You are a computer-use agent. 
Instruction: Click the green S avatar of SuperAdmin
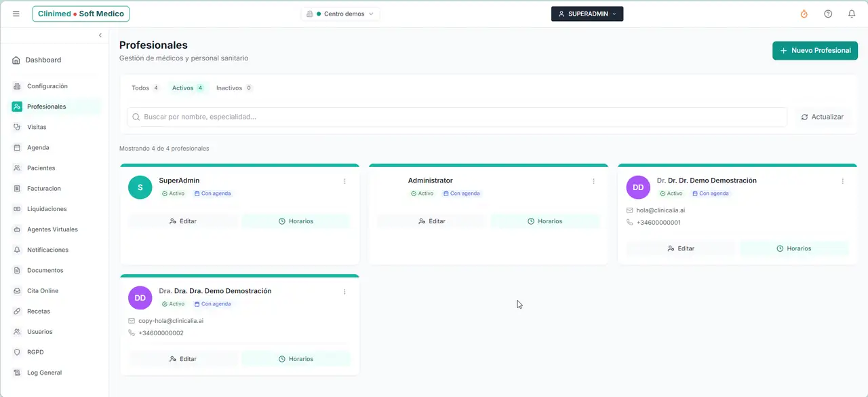140,187
